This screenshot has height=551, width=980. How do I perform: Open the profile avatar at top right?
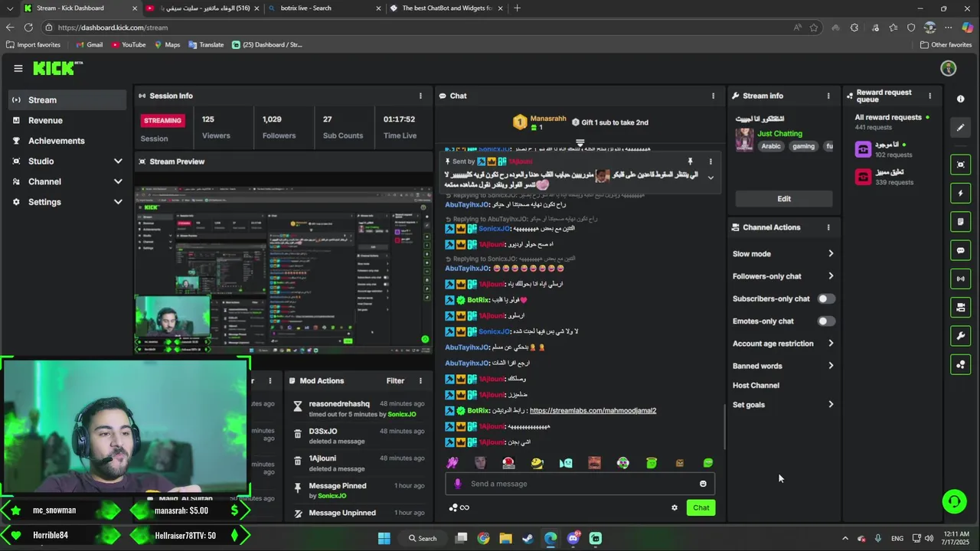click(949, 68)
